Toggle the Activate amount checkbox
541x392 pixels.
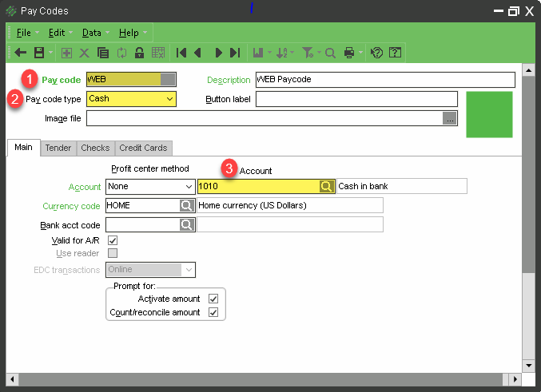(x=213, y=299)
